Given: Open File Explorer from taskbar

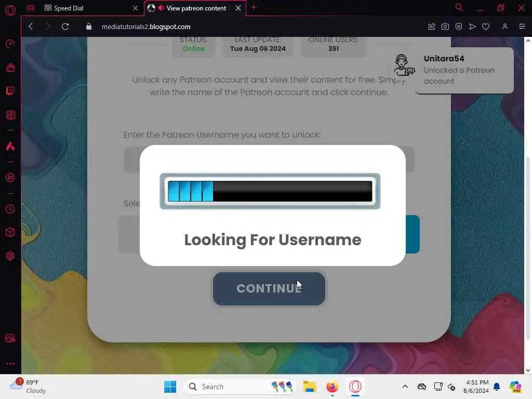Looking at the screenshot, I should coord(310,387).
